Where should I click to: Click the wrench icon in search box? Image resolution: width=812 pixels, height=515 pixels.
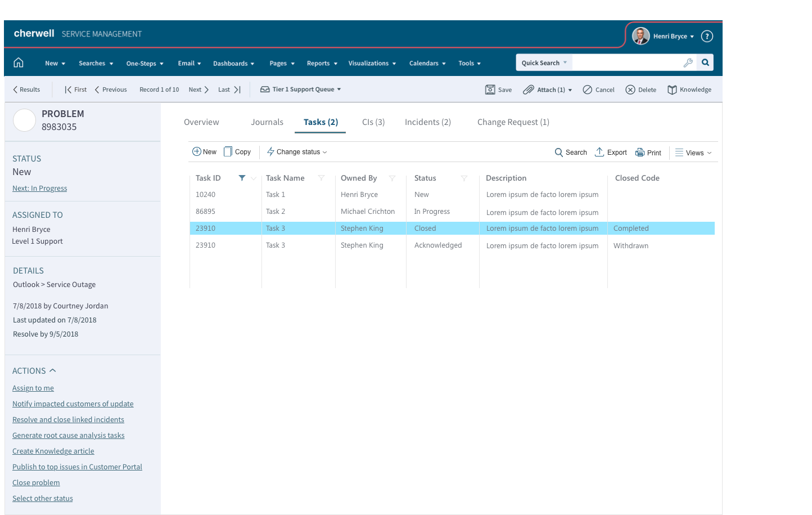pyautogui.click(x=688, y=63)
